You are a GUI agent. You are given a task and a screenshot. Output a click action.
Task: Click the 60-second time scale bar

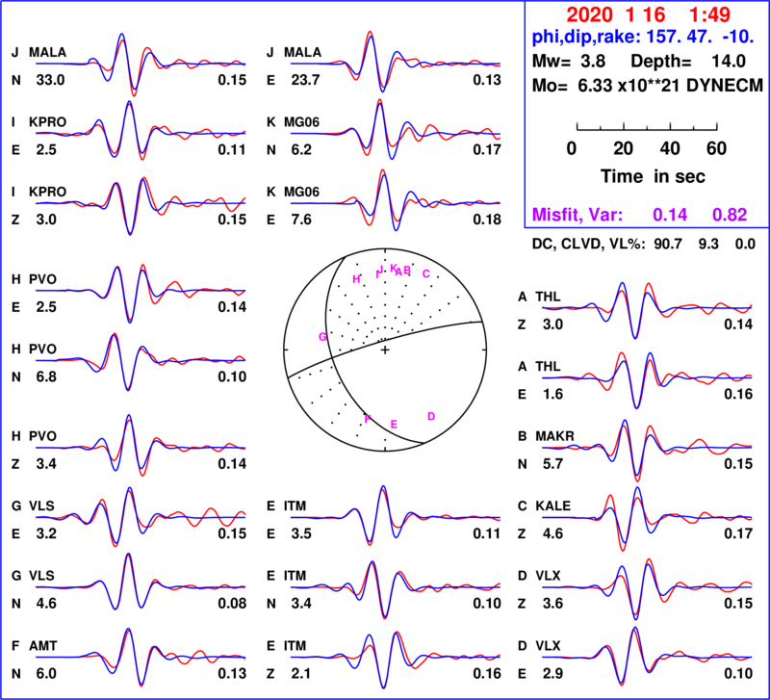coord(647,127)
